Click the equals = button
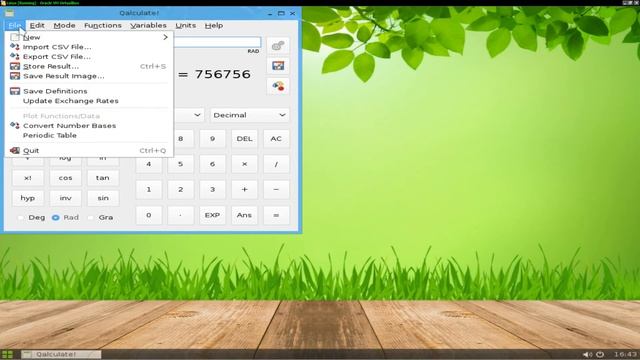Image resolution: width=640 pixels, height=360 pixels. [276, 215]
